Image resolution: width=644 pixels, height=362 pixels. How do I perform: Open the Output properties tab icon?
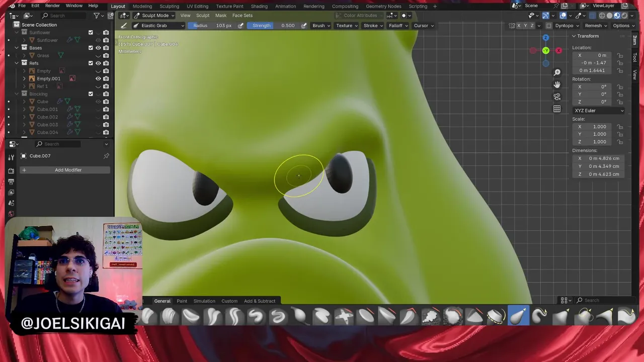(11, 182)
